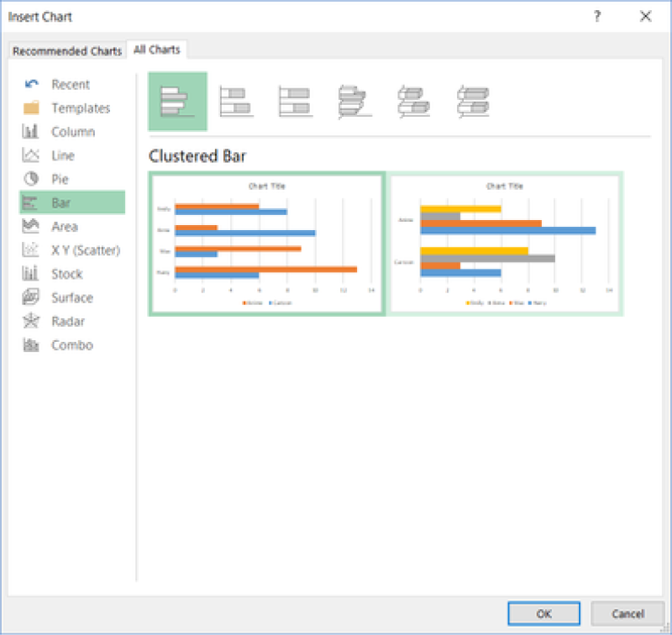672x635 pixels.
Task: Choose the Line label in the list
Action: pyautogui.click(x=63, y=155)
